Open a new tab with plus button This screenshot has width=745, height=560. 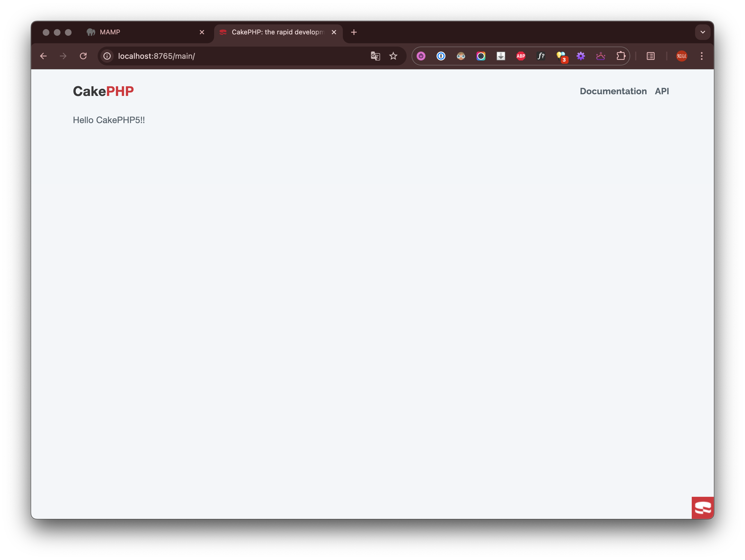tap(354, 32)
